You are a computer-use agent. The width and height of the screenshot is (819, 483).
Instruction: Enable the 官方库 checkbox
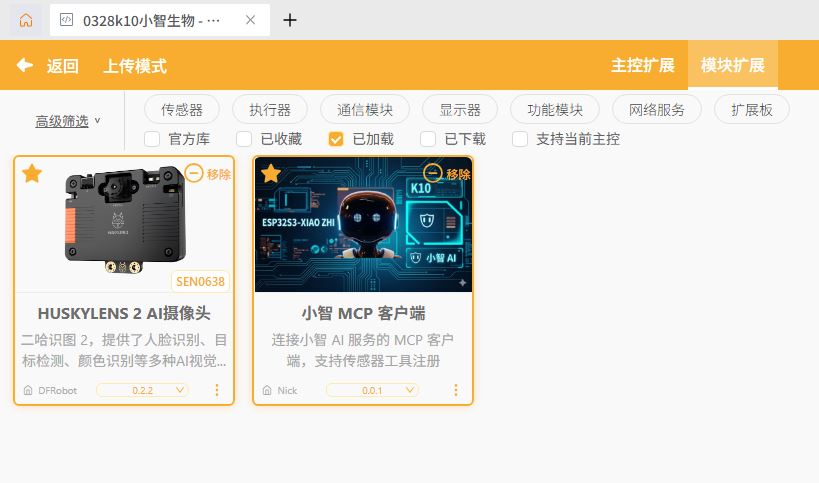pos(152,139)
